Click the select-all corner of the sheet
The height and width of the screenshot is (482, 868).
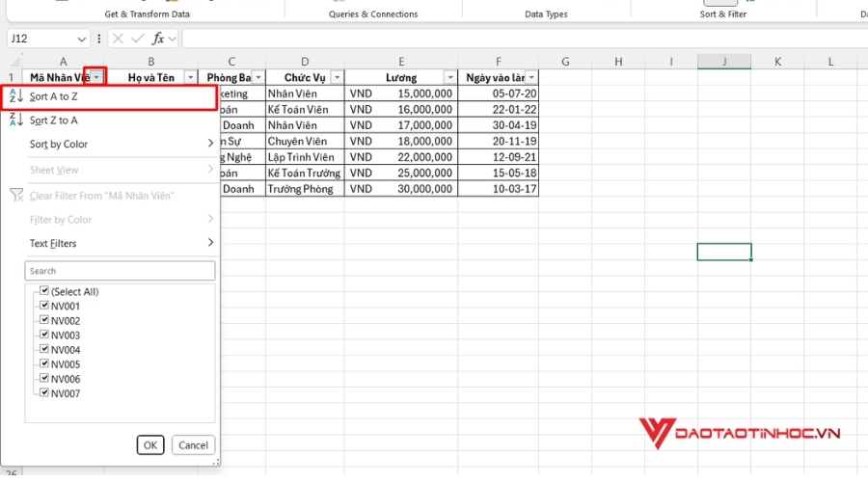point(12,62)
